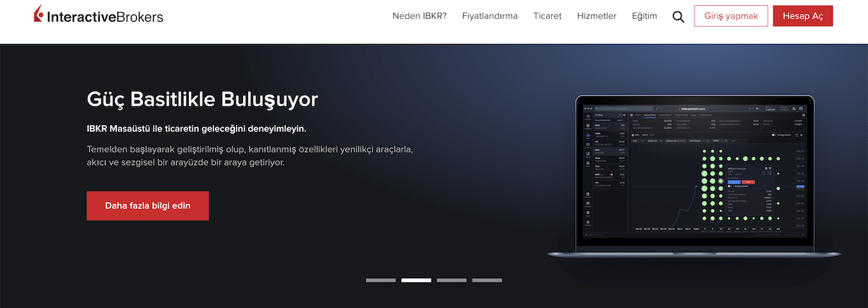Screen dimensions: 868x308
Task: Click the IBKR Masaüstü subtitle text
Action: pyautogui.click(x=196, y=129)
